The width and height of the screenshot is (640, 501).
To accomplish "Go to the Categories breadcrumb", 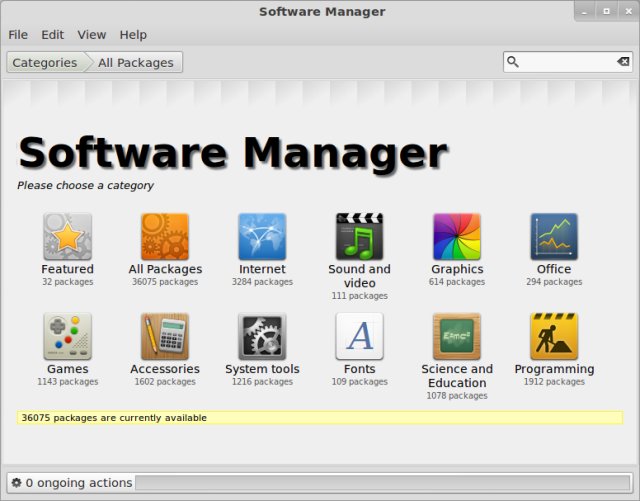I will [45, 62].
